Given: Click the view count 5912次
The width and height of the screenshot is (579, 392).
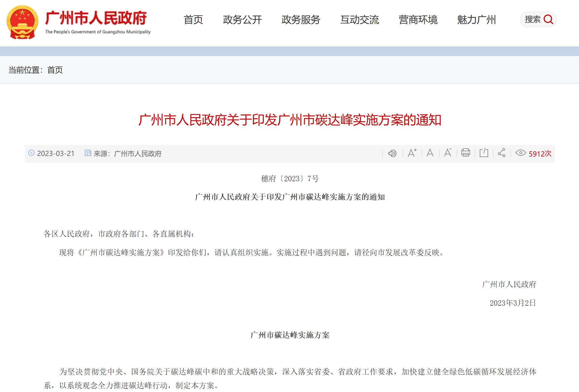Looking at the screenshot, I should pos(540,154).
